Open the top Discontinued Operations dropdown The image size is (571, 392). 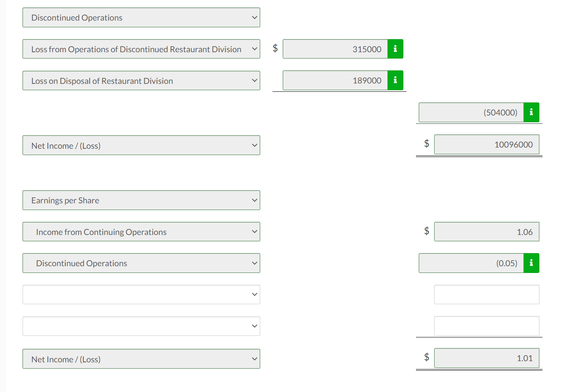tap(141, 18)
